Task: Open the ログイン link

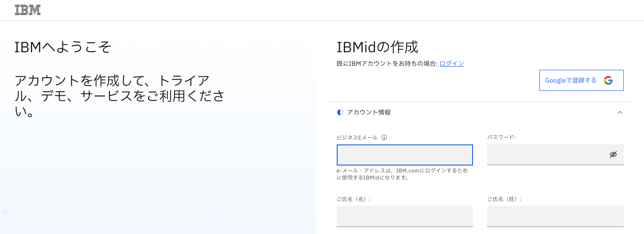Action: [x=451, y=64]
